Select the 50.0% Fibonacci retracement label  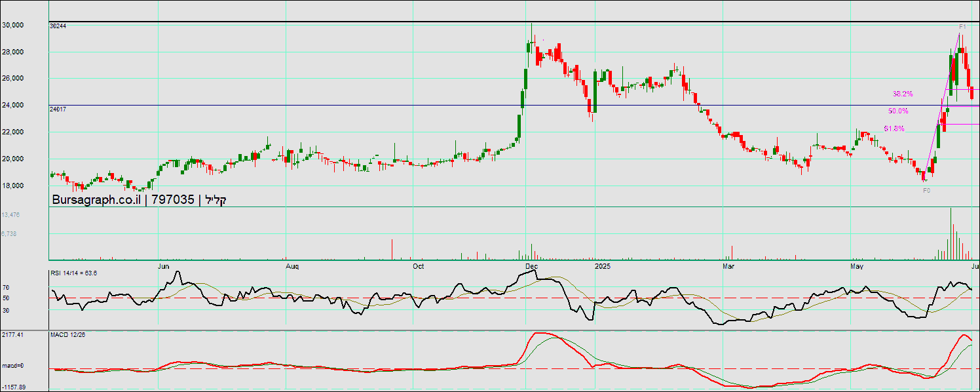(898, 111)
